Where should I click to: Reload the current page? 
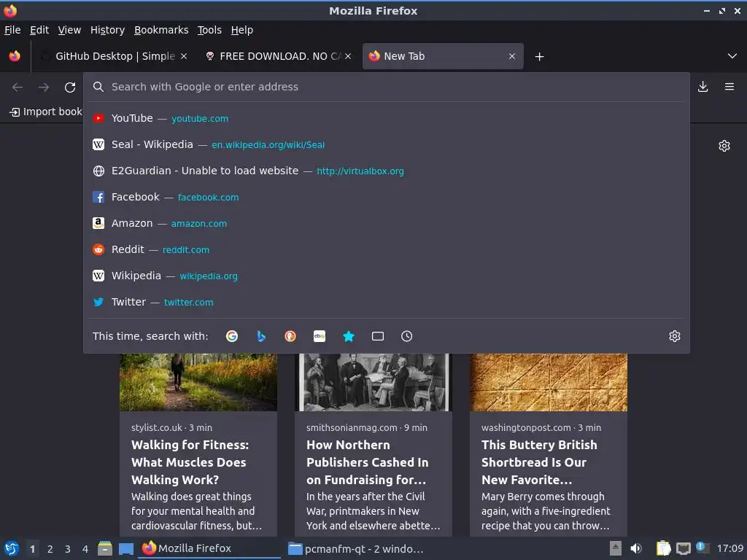click(70, 87)
